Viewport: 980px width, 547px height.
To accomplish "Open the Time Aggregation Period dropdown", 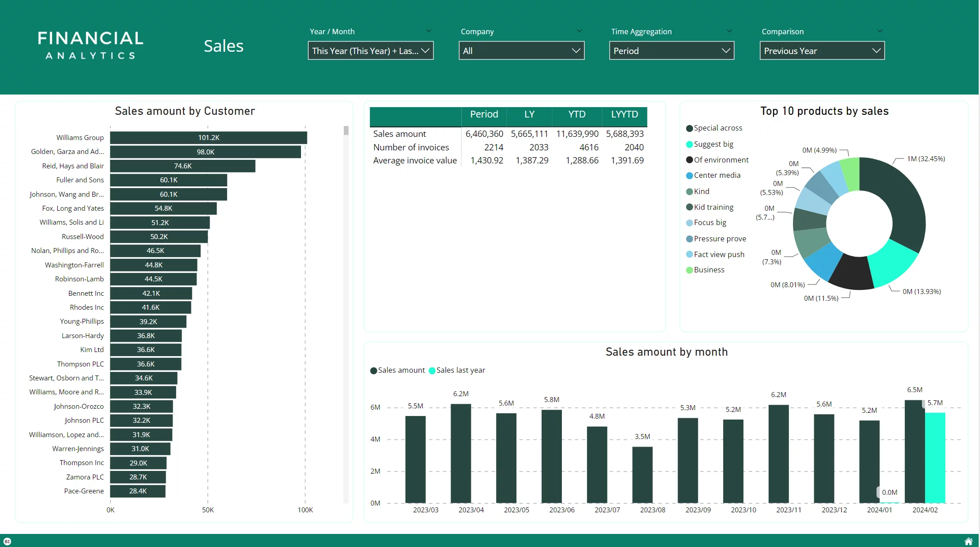I will (x=671, y=50).
